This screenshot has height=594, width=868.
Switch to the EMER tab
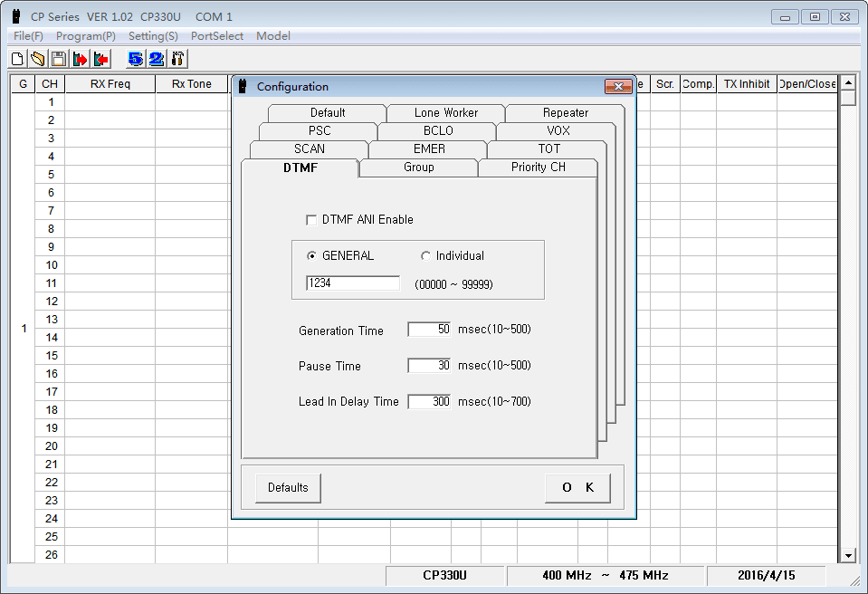[x=429, y=148]
